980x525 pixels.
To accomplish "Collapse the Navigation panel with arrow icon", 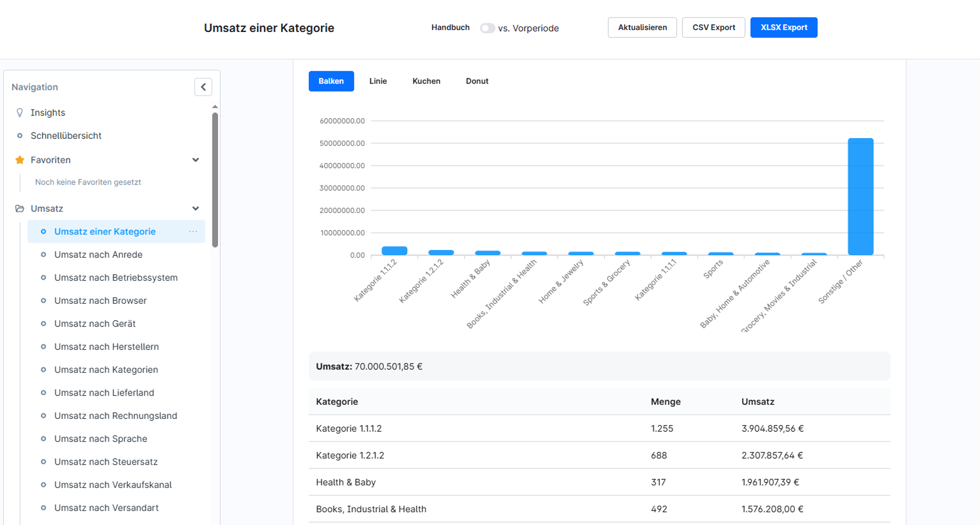I will 203,87.
